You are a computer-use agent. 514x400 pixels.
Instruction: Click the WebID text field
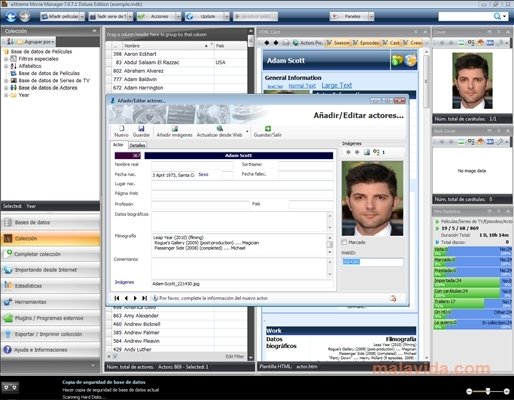click(372, 262)
